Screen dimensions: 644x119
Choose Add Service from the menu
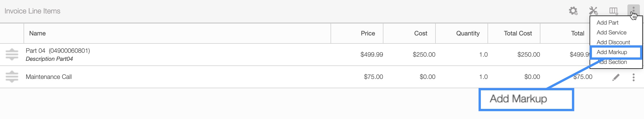[611, 33]
